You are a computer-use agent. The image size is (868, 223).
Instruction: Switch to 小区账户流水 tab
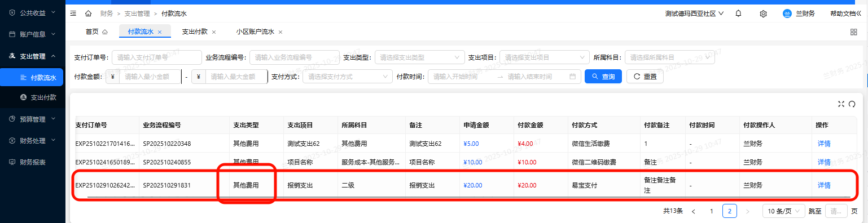tap(255, 32)
